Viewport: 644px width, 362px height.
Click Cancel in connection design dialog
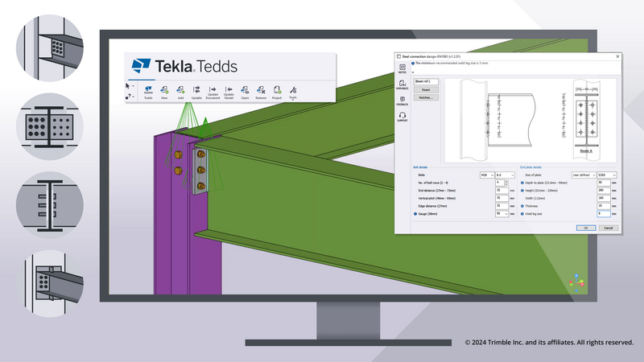click(609, 228)
